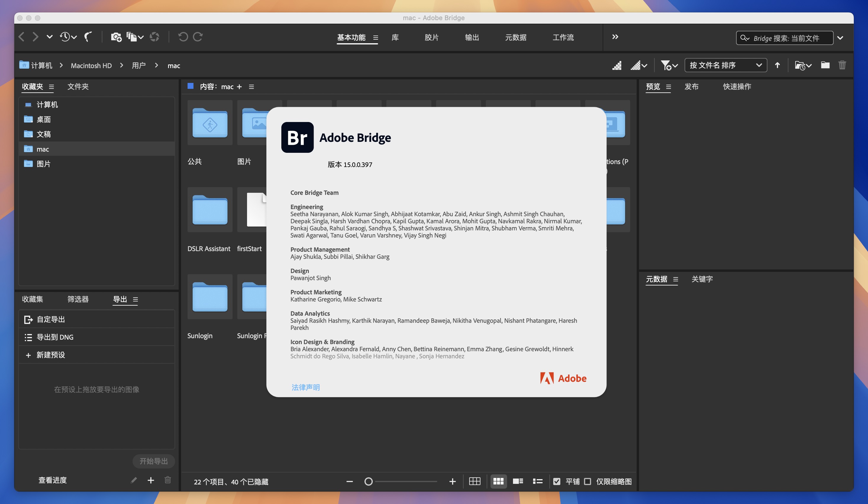Click the 导出到DNG button in sidebar
868x504 pixels.
[55, 337]
